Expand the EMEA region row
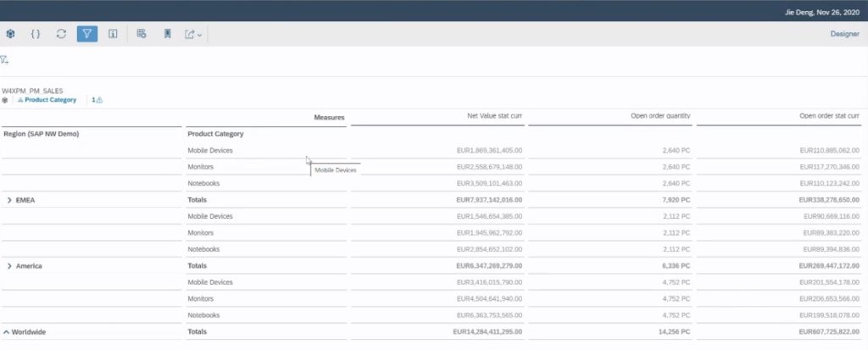The image size is (868, 350). coord(9,200)
